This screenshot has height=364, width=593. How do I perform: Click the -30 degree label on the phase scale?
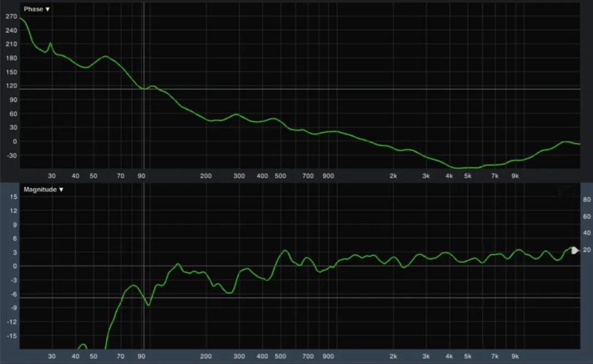(11, 155)
